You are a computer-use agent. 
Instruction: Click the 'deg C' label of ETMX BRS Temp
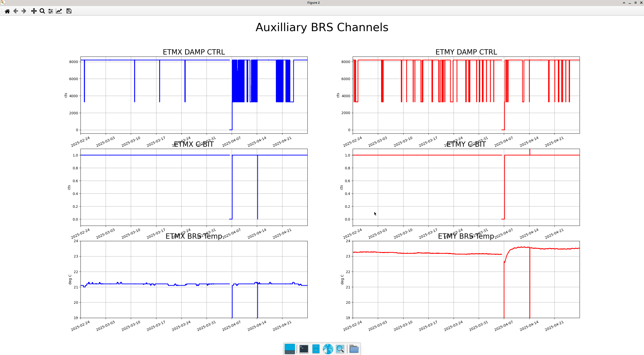[70, 279]
